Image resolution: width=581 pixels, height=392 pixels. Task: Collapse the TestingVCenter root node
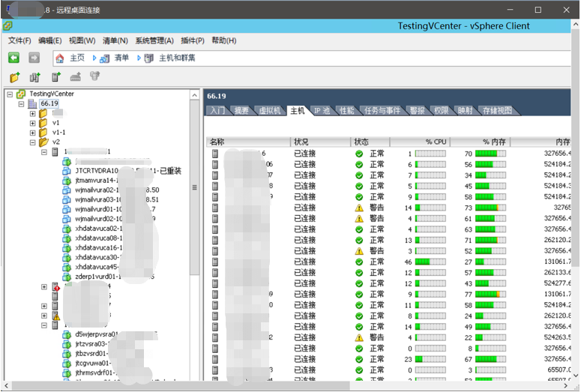point(9,94)
